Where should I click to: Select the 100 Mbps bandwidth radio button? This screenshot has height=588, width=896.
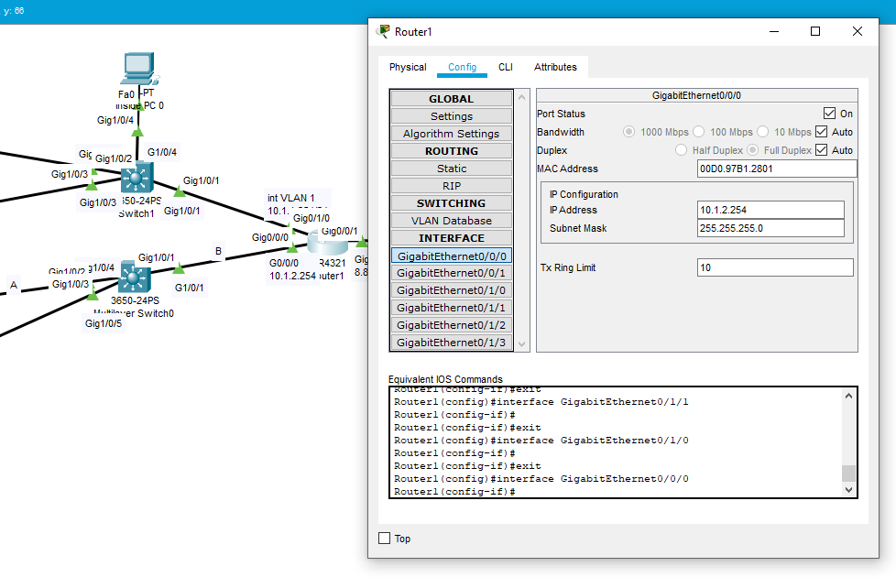(698, 131)
